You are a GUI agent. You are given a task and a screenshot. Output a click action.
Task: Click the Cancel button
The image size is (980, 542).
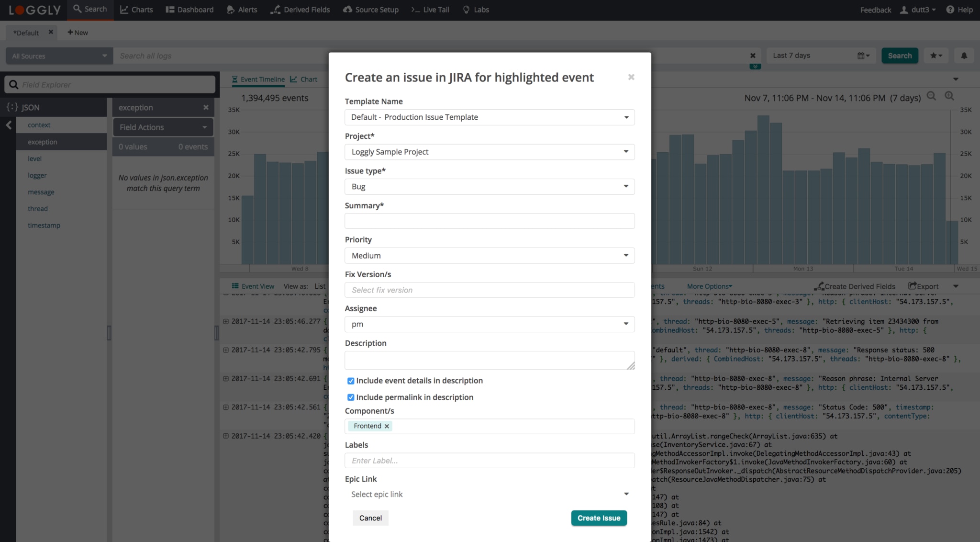(x=370, y=518)
